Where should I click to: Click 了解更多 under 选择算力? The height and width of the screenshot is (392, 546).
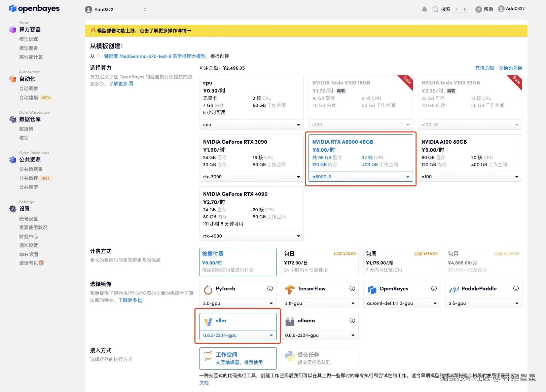pyautogui.click(x=121, y=84)
